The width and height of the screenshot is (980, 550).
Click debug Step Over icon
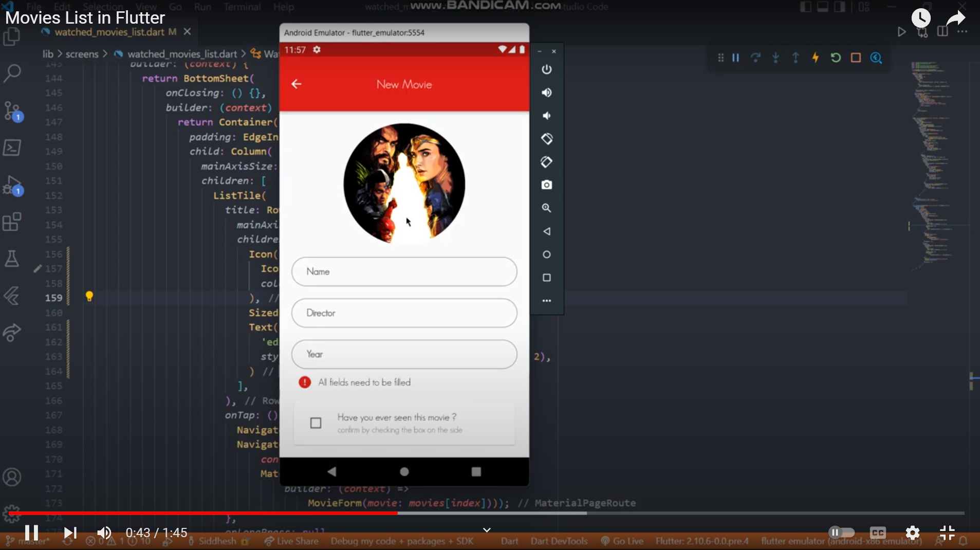tap(755, 58)
